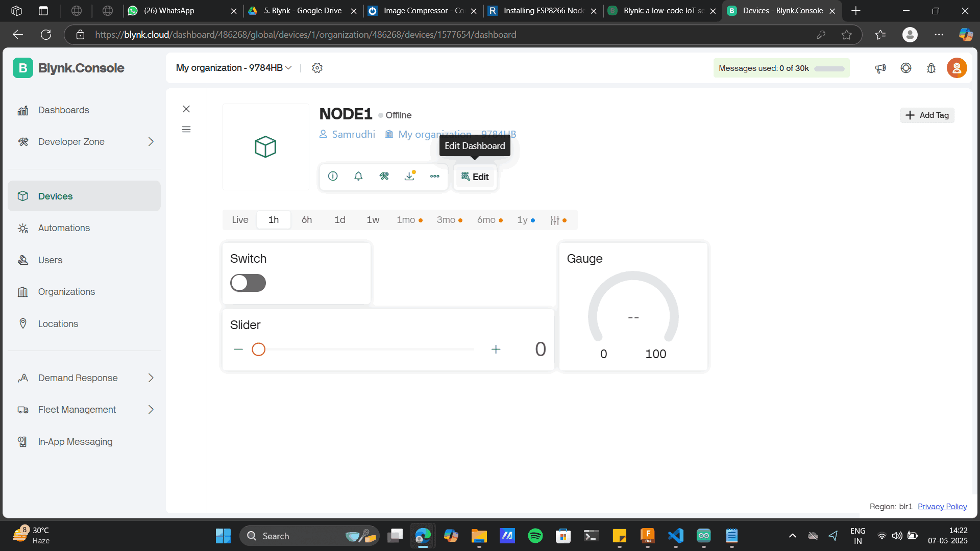Open Spotify from the taskbar
The image size is (980, 551).
click(535, 536)
